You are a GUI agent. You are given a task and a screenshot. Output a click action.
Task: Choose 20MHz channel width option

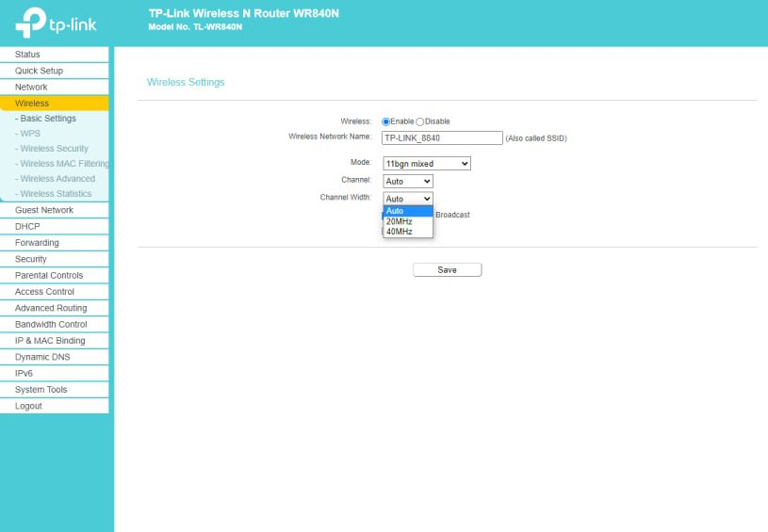pos(408,221)
